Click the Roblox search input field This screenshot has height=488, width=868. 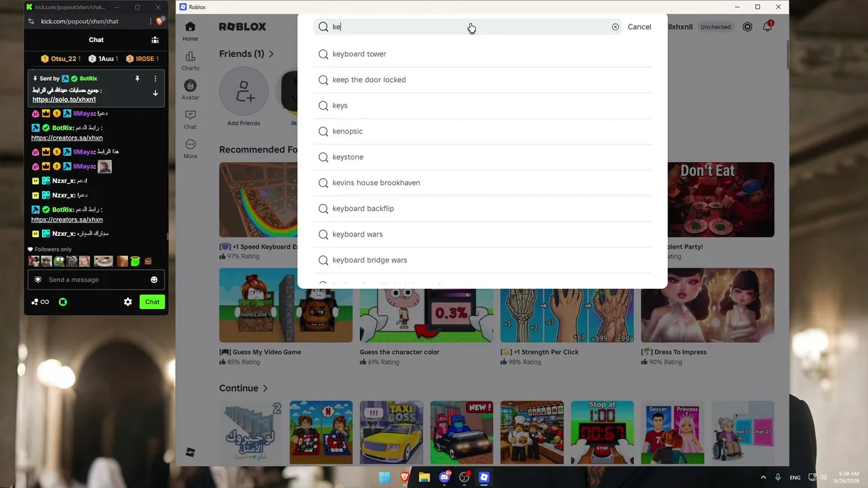468,27
